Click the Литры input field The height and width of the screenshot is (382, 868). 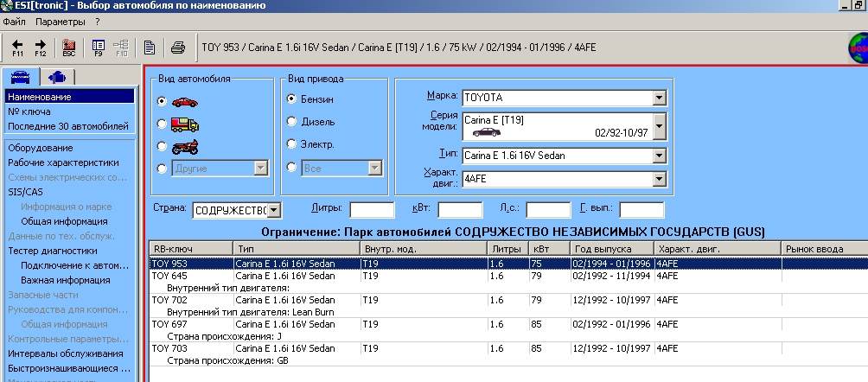(372, 210)
